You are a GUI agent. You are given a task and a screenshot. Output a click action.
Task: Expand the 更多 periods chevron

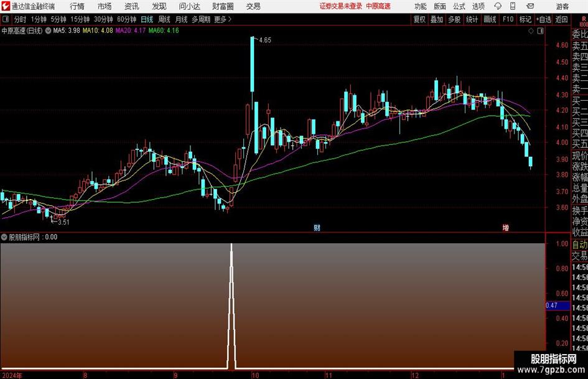coord(230,19)
